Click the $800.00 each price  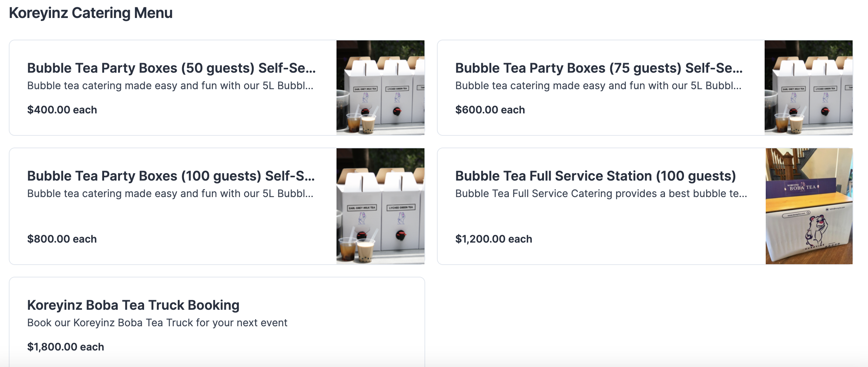pos(62,239)
